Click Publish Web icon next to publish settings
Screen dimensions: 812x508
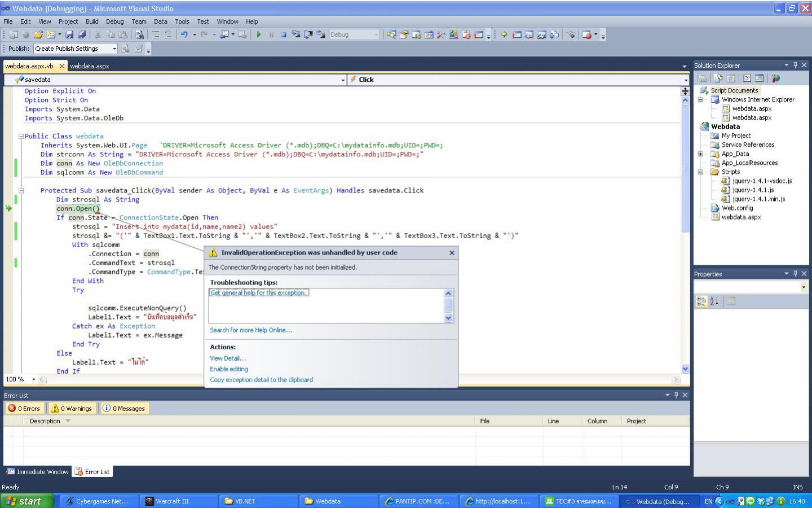(x=126, y=49)
